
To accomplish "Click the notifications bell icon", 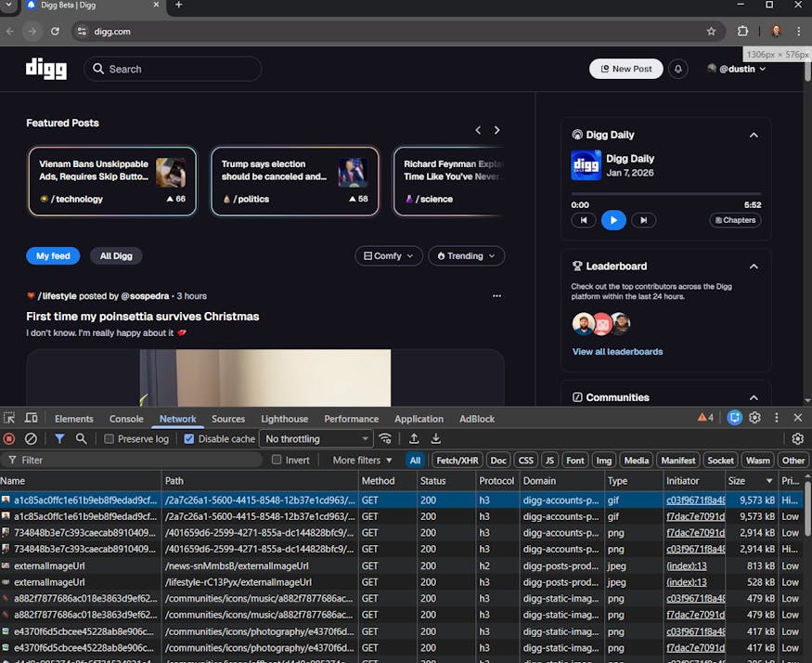I will pyautogui.click(x=678, y=69).
